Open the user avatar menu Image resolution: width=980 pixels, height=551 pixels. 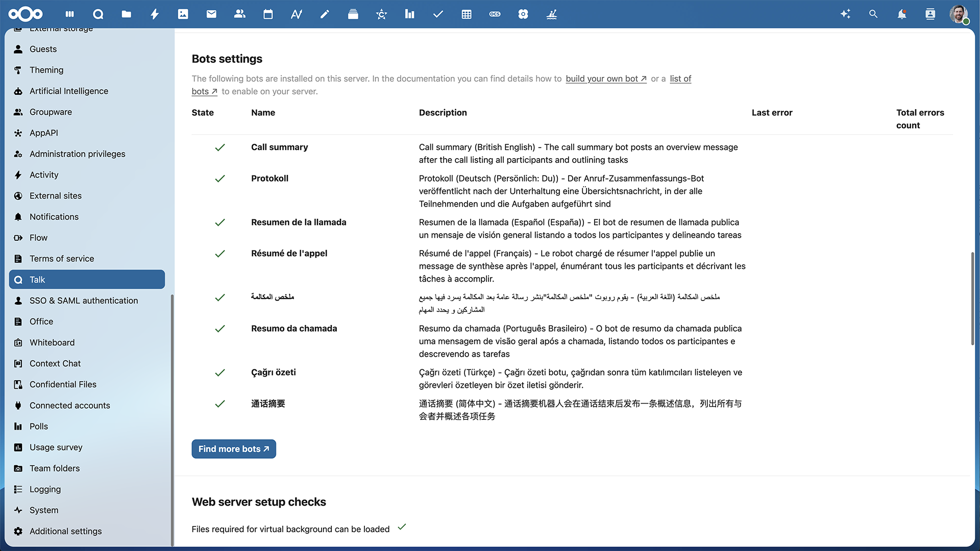pos(959,14)
